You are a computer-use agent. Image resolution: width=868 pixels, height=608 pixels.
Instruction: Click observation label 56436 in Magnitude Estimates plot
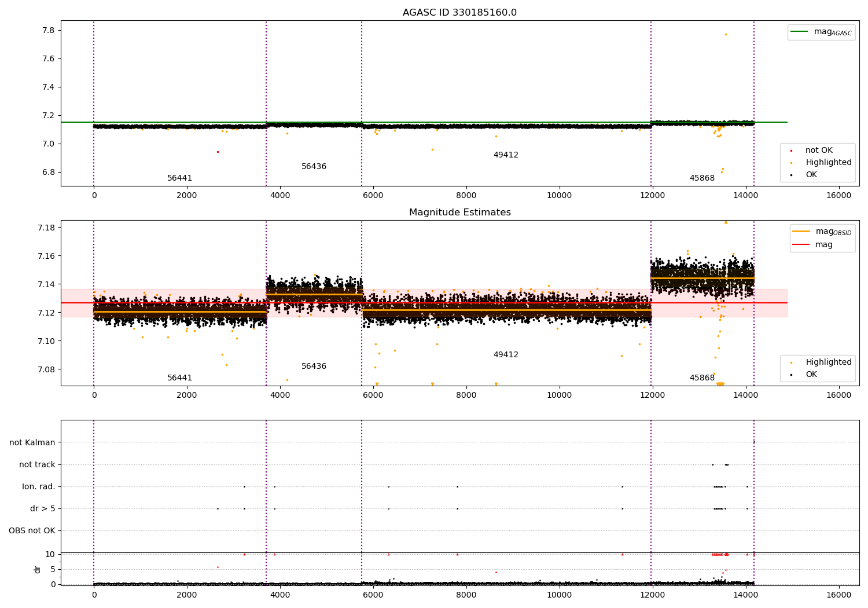(314, 367)
